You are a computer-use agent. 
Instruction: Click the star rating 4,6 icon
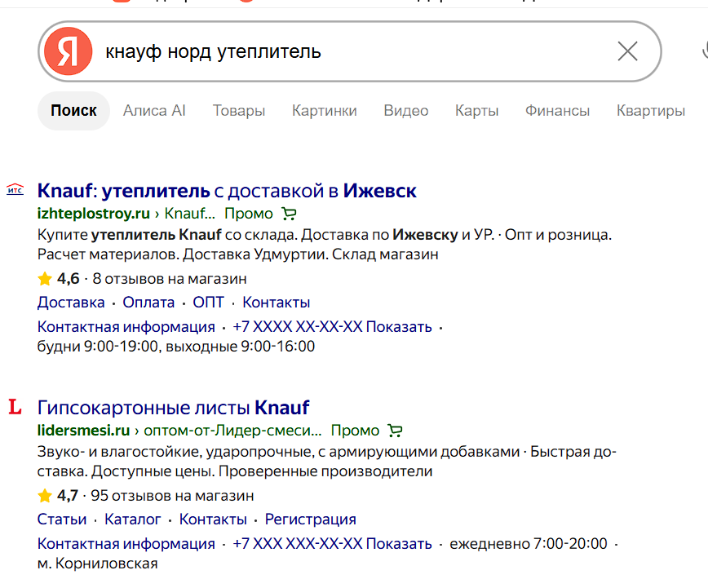tap(45, 279)
